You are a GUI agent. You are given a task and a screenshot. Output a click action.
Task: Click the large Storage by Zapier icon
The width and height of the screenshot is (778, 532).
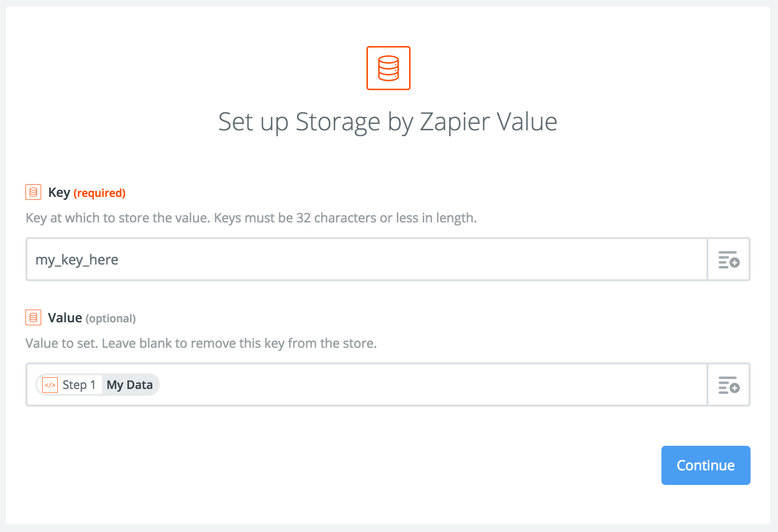coord(389,68)
